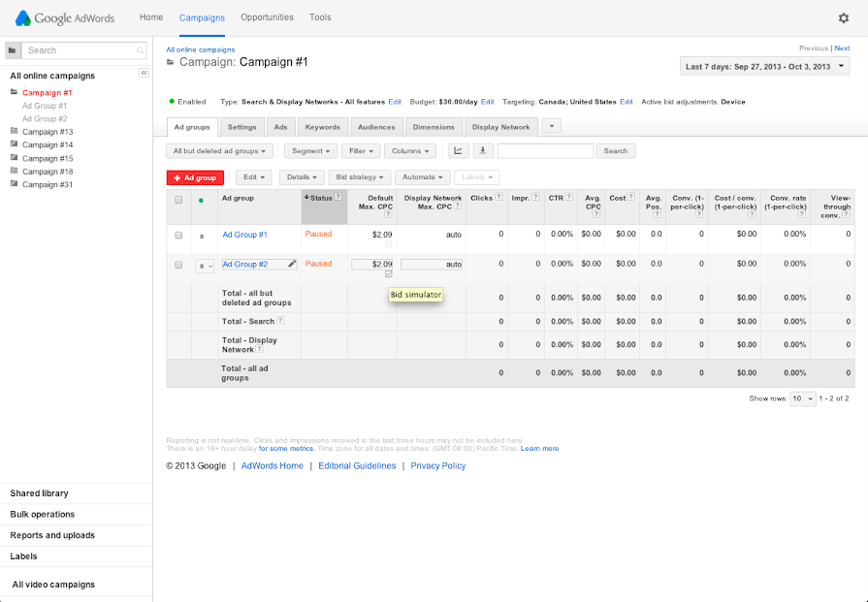Switch to the Keywords tab
The width and height of the screenshot is (868, 602).
[x=322, y=127]
